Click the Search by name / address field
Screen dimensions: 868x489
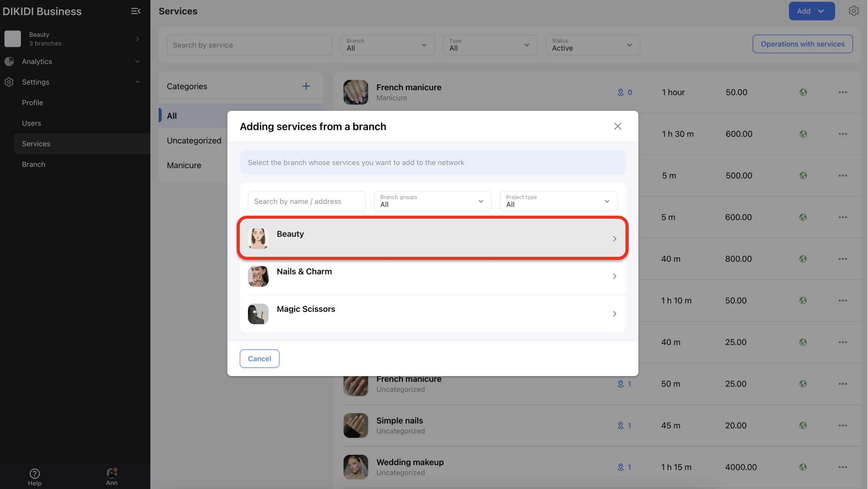[x=307, y=201]
